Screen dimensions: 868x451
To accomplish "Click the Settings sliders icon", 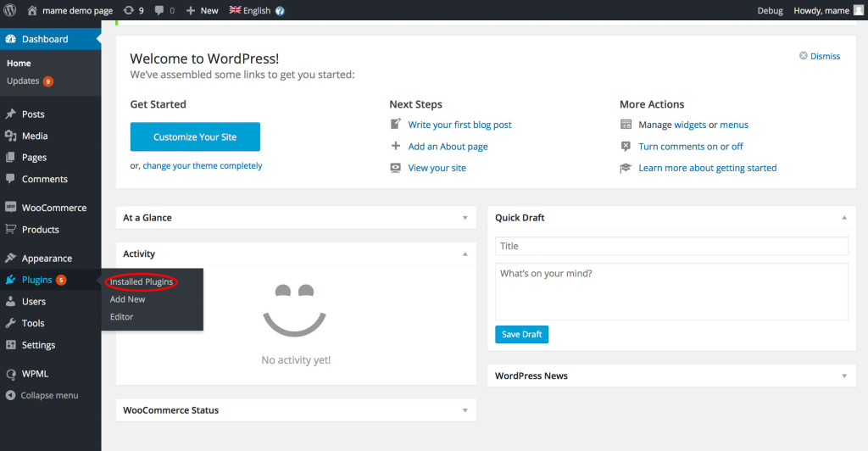I will point(10,344).
